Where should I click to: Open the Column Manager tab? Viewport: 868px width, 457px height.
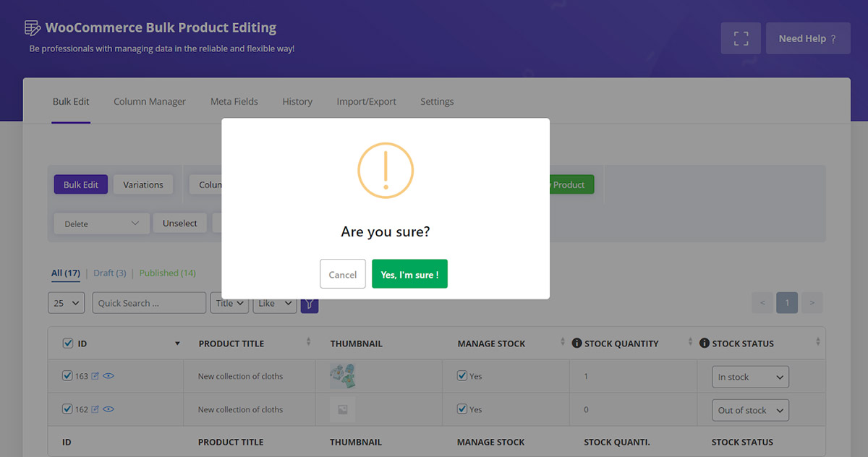150,102
